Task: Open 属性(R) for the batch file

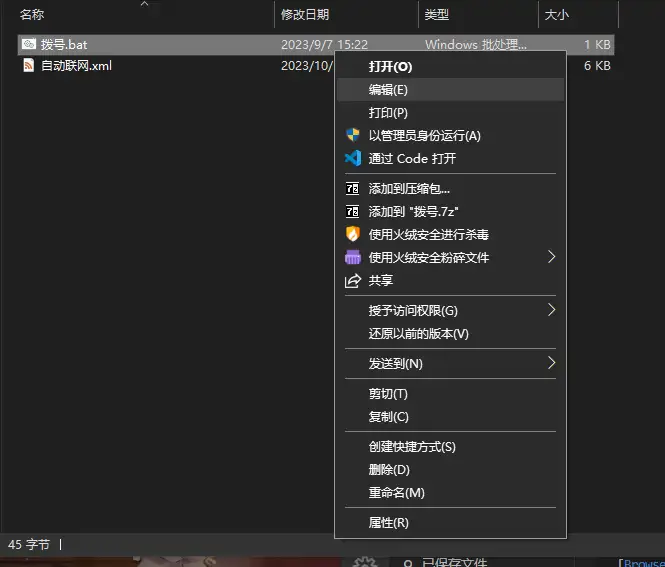Action: [x=388, y=523]
